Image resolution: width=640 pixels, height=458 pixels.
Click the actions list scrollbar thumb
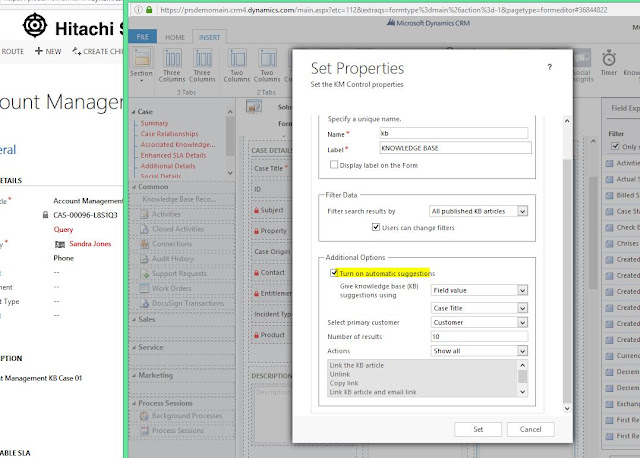[x=522, y=376]
